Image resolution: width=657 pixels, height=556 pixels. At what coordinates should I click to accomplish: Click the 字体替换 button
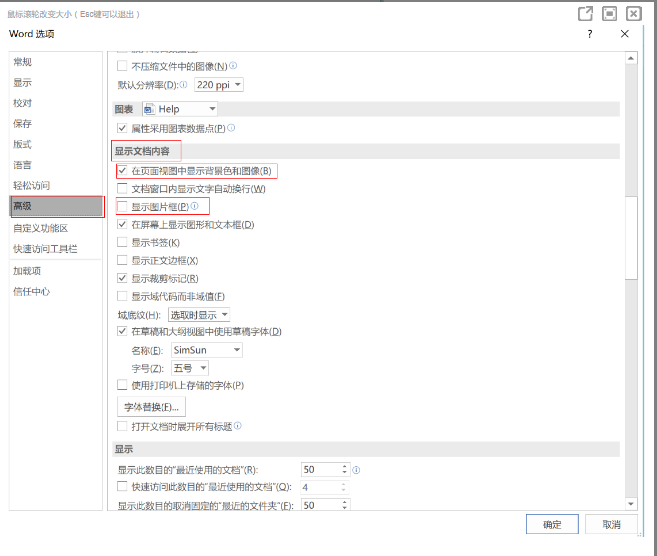[152, 407]
